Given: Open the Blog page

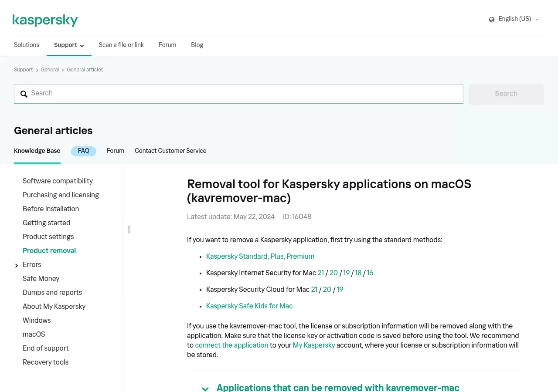Looking at the screenshot, I should point(197,45).
